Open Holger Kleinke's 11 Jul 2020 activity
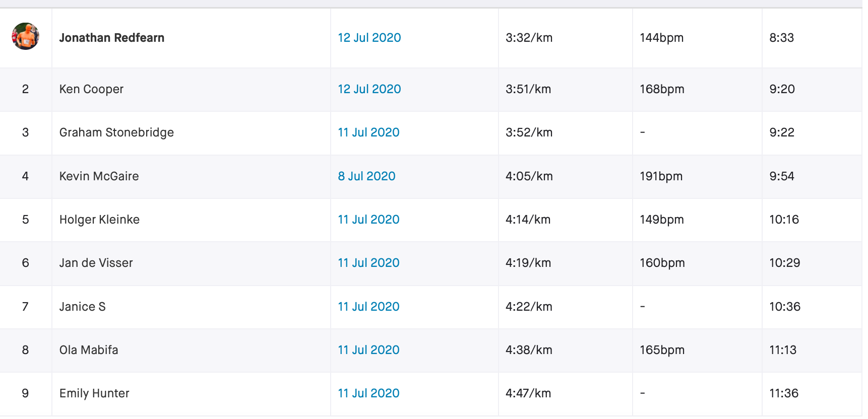868x419 pixels. [368, 220]
